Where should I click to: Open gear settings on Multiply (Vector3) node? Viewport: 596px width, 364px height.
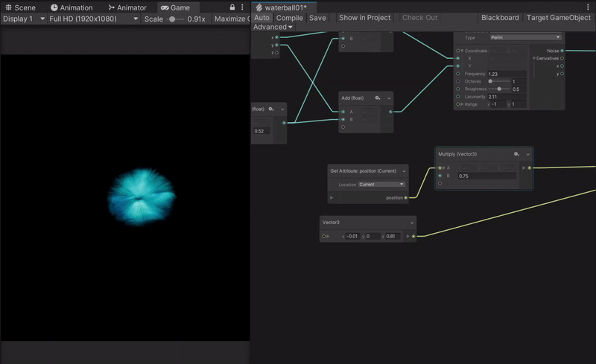point(516,154)
